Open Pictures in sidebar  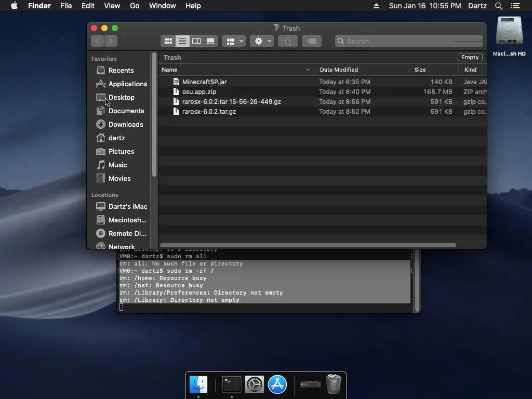(115, 152)
